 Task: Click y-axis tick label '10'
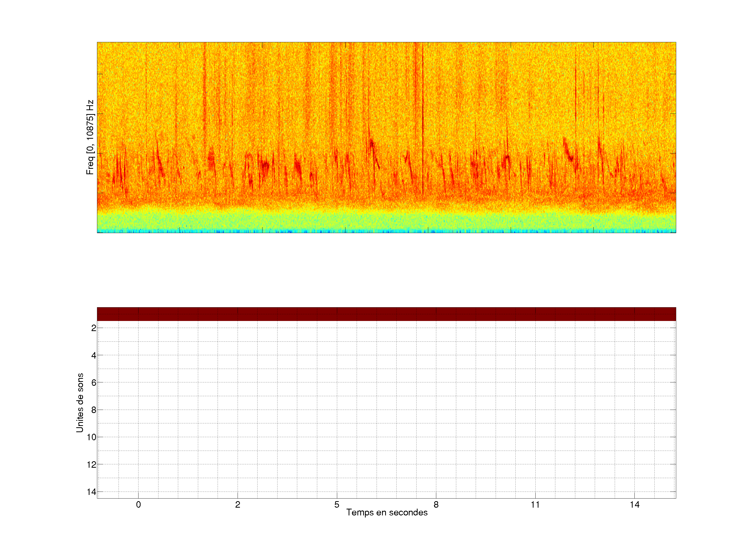pyautogui.click(x=92, y=437)
